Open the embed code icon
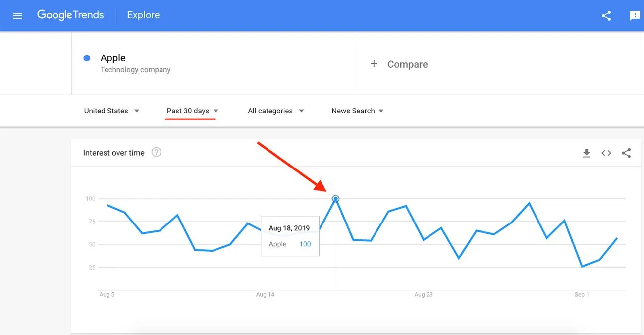This screenshot has width=644, height=335. click(606, 153)
